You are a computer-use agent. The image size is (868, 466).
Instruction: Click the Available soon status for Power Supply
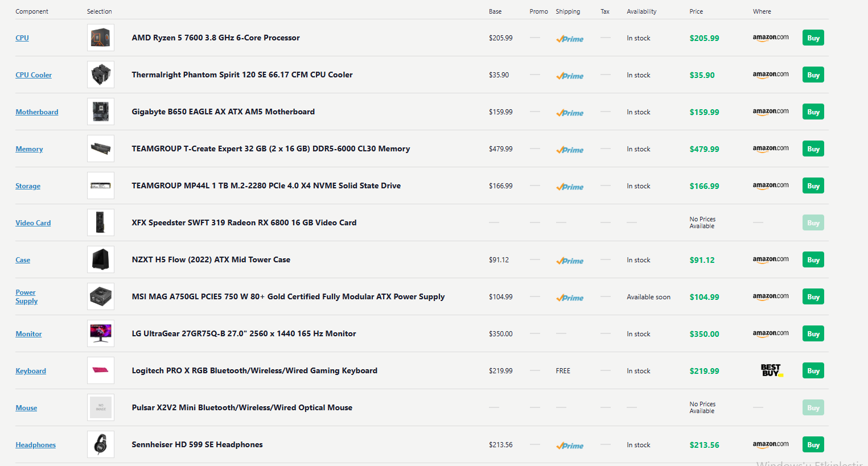pos(648,297)
